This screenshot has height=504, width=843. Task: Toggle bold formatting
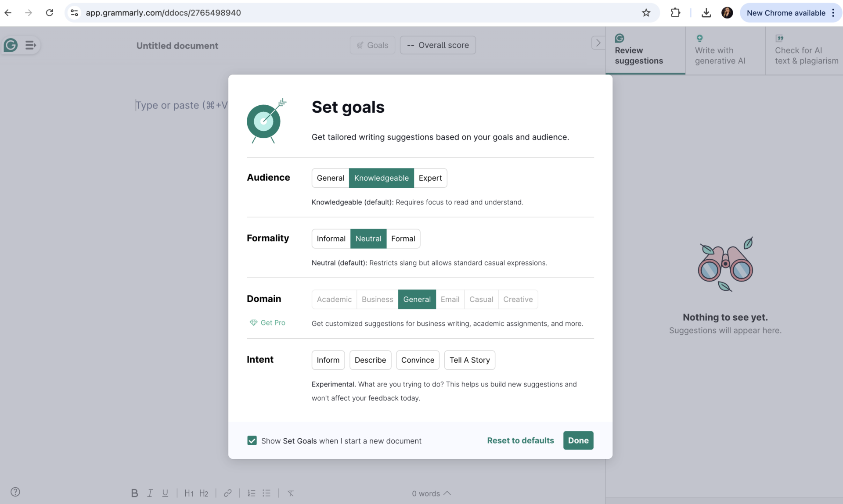[x=134, y=493]
